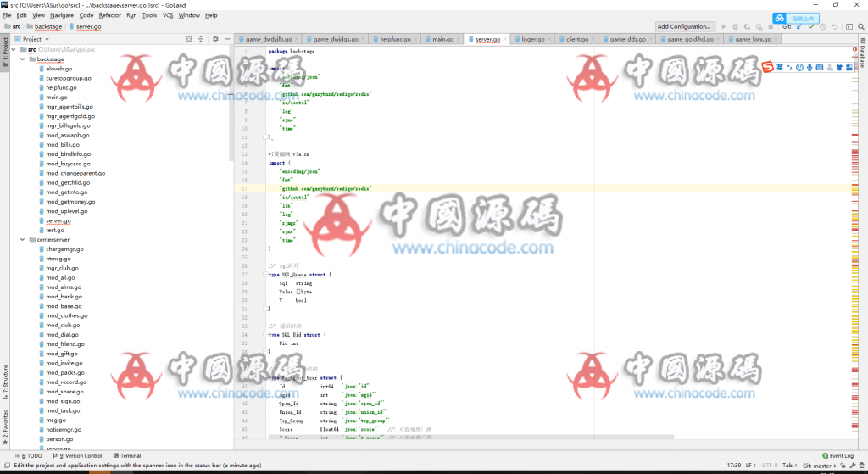Click the 17:39 cursor position in status bar
The height and width of the screenshot is (474, 868).
click(733, 466)
